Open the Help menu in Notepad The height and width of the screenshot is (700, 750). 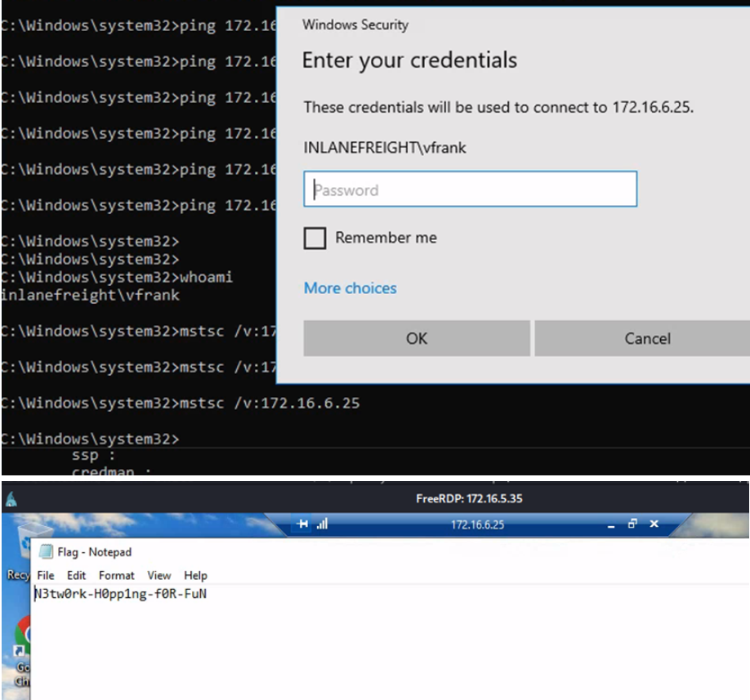195,576
